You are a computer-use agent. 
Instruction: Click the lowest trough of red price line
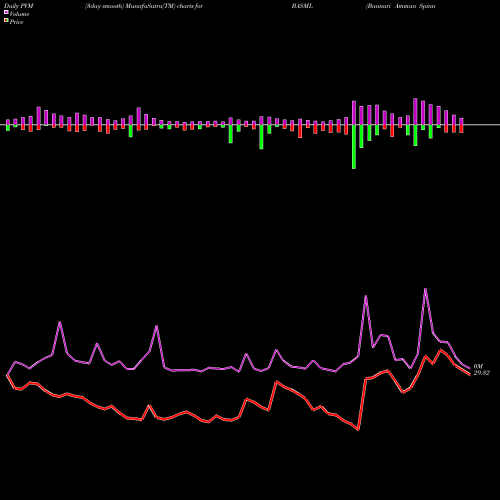coord(358,429)
